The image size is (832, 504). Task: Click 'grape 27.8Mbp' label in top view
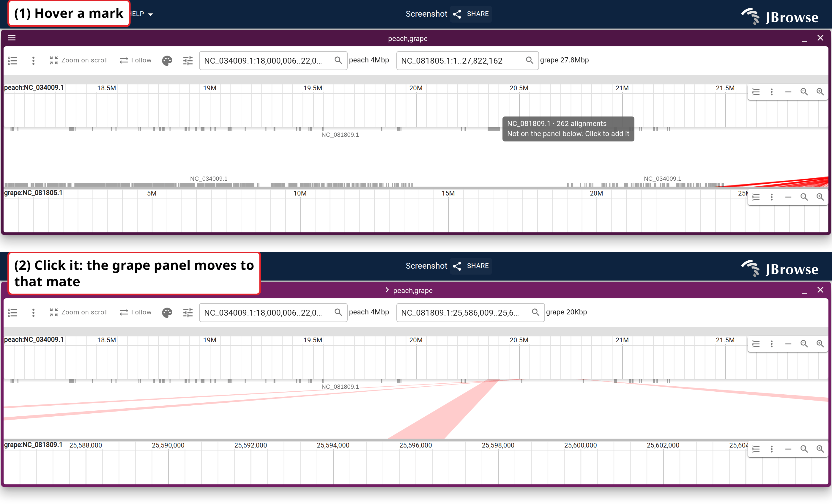tap(564, 60)
